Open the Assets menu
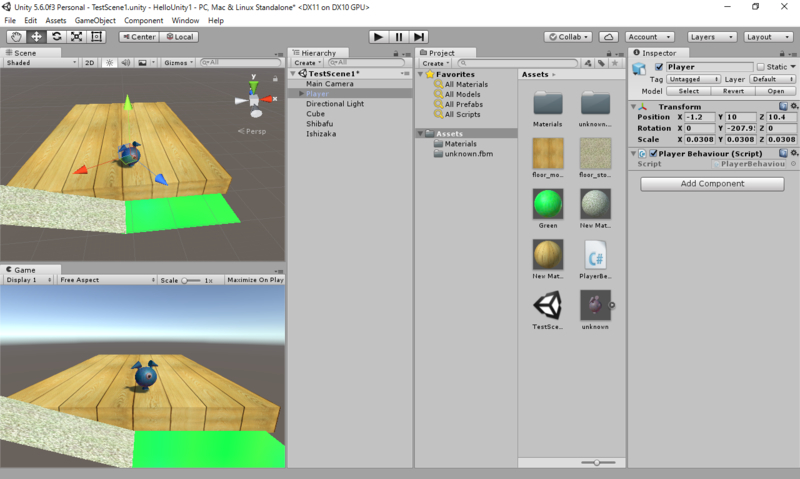This screenshot has height=479, width=800. (56, 20)
